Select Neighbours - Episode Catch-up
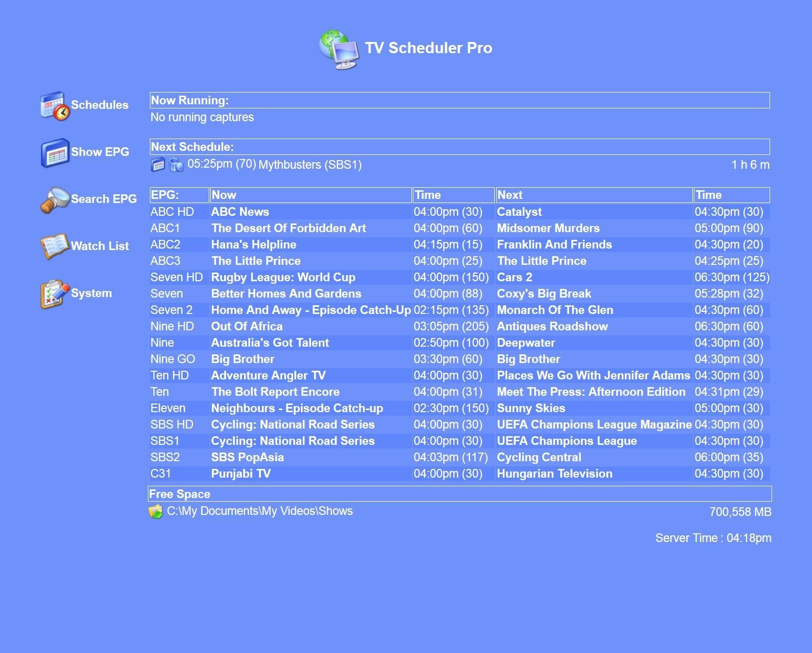 point(297,408)
